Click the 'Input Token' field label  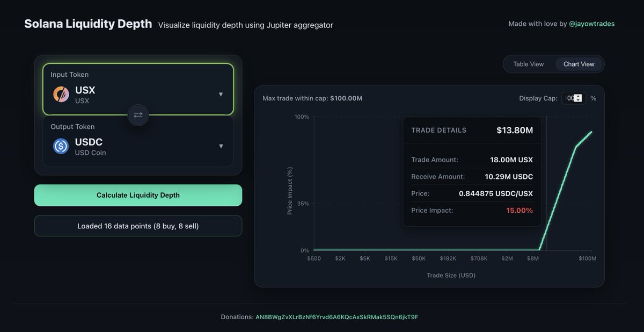[70, 75]
